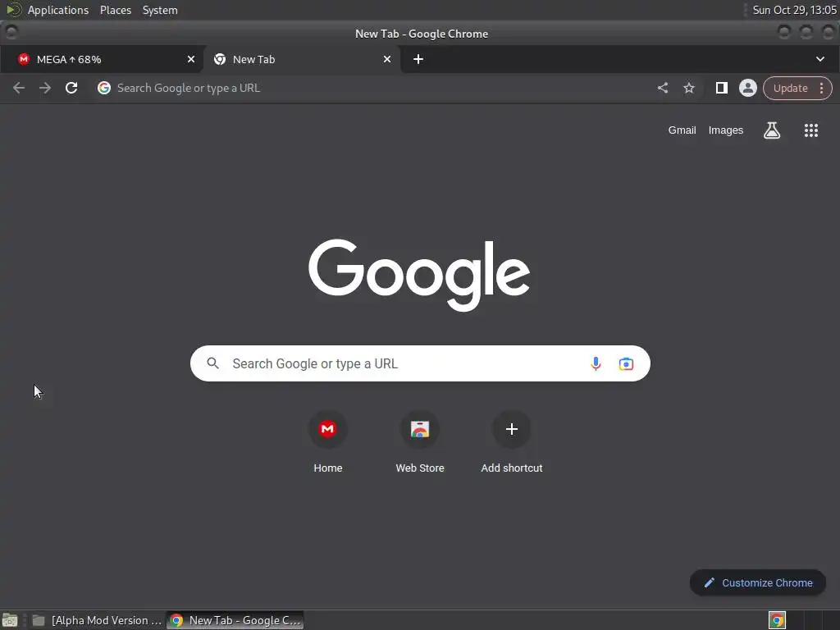
Task: Switch to Alpha Mod Version taskbar window
Action: coord(97,620)
